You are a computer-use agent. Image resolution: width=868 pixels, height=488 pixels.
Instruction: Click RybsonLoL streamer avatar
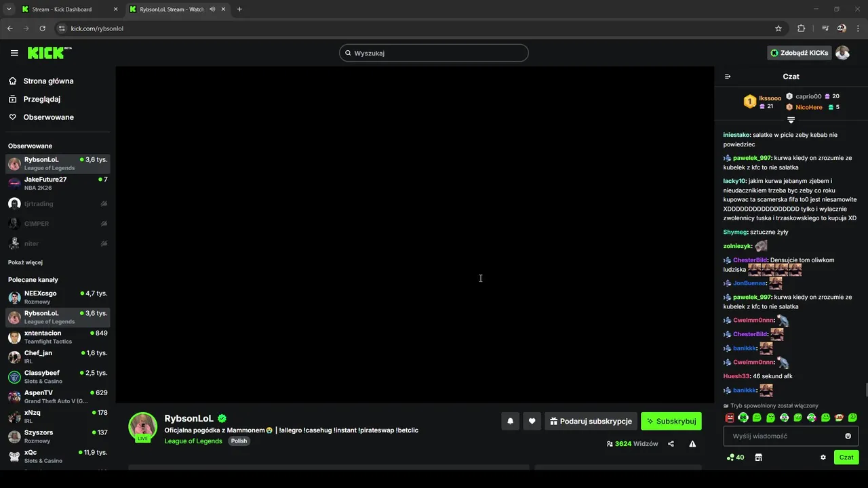click(143, 426)
